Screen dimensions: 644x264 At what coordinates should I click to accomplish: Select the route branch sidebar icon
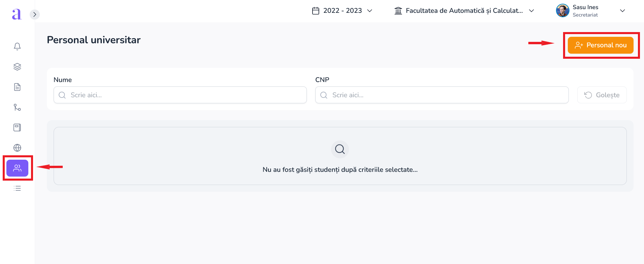coord(17,107)
